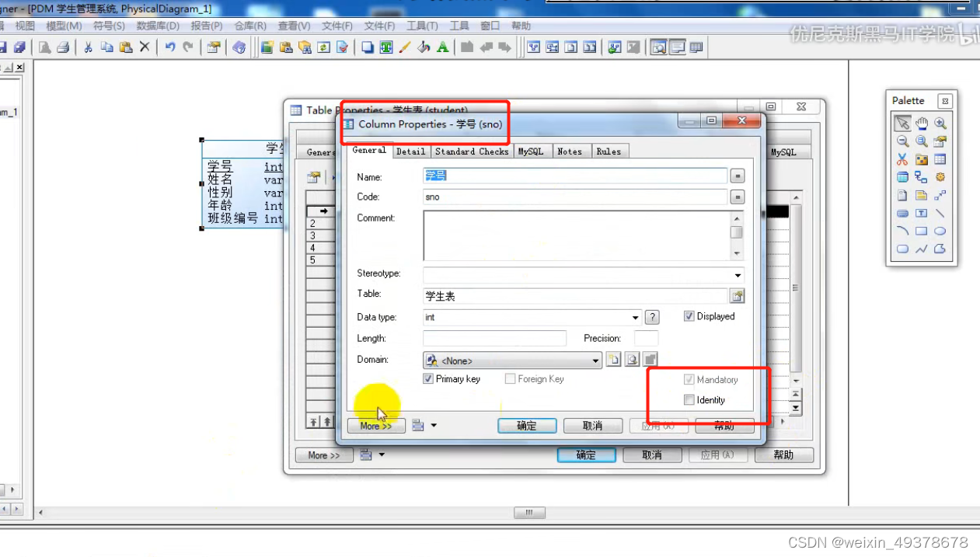Click into the Name input field
The height and width of the screenshot is (557, 980).
(x=575, y=176)
